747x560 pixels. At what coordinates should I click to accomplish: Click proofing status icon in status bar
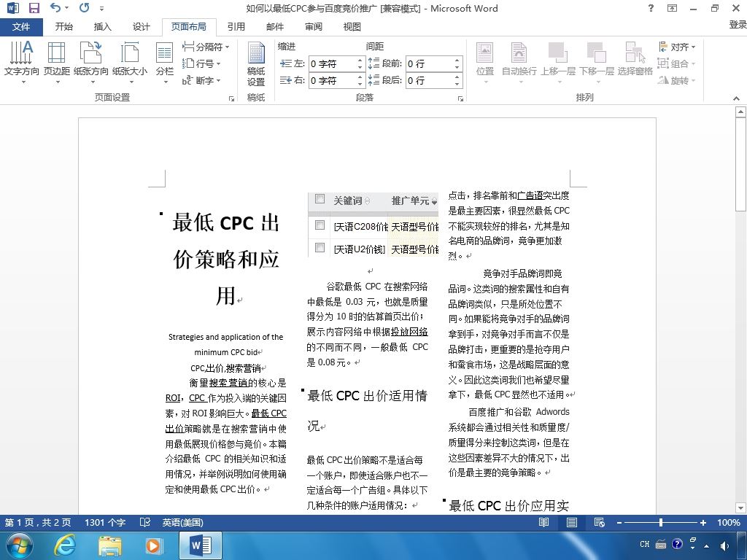145,522
